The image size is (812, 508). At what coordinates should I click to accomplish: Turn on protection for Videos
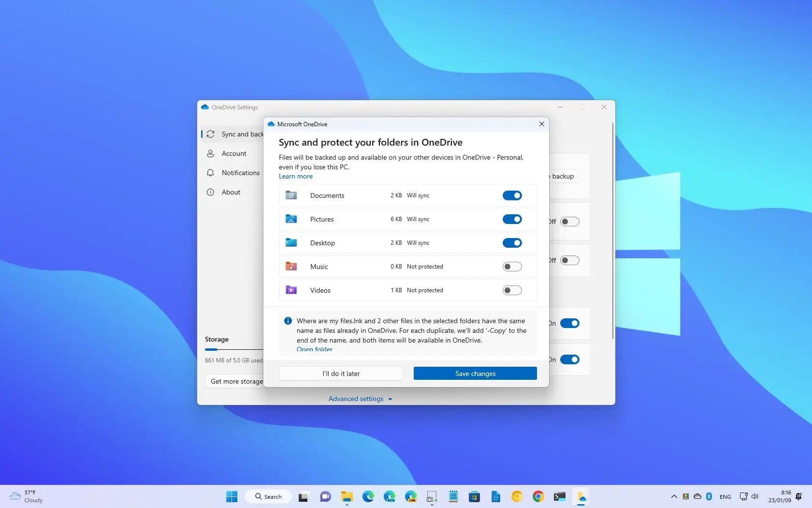(x=512, y=290)
